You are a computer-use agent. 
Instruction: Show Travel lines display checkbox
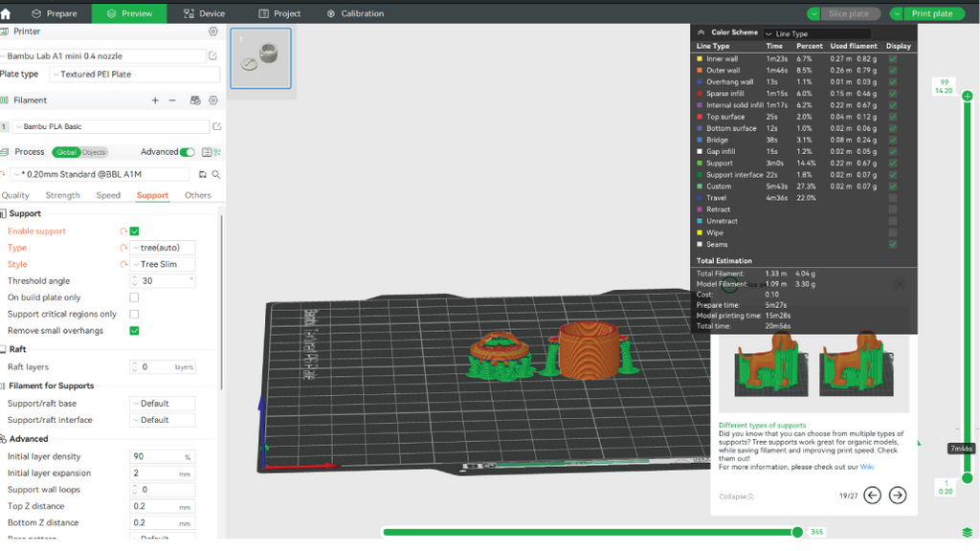click(893, 198)
